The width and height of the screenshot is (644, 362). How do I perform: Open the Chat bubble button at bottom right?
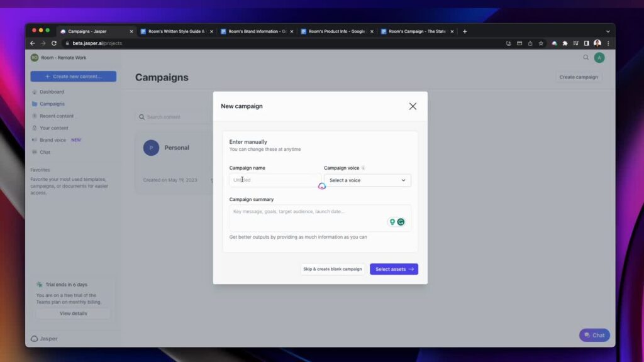click(x=594, y=336)
